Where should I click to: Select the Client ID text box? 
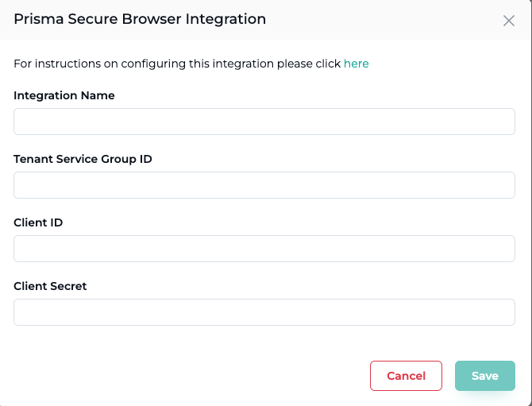point(264,249)
